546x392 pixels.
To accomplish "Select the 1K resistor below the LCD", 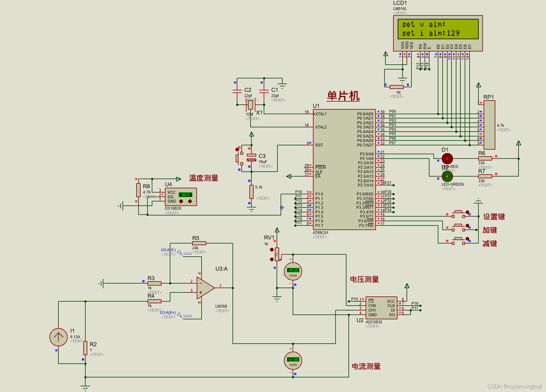I will (x=397, y=87).
